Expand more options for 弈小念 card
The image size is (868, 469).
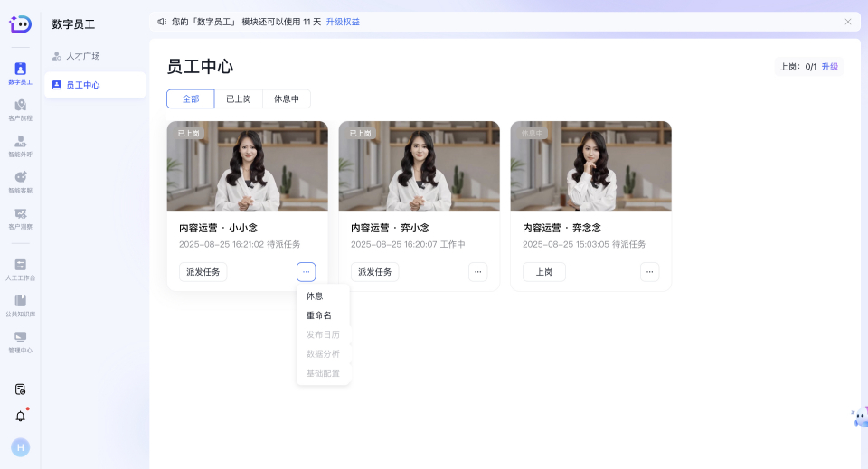[x=477, y=272]
